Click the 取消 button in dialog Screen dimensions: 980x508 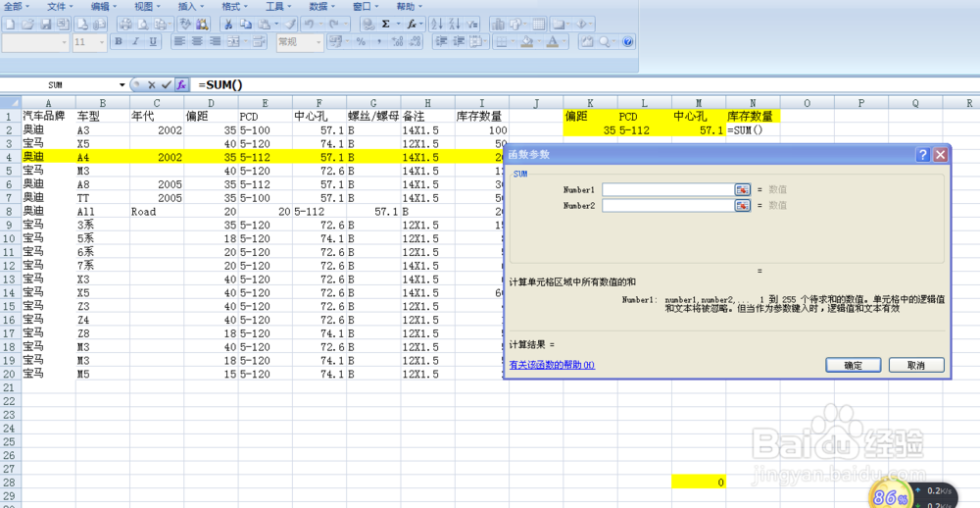[x=916, y=366]
